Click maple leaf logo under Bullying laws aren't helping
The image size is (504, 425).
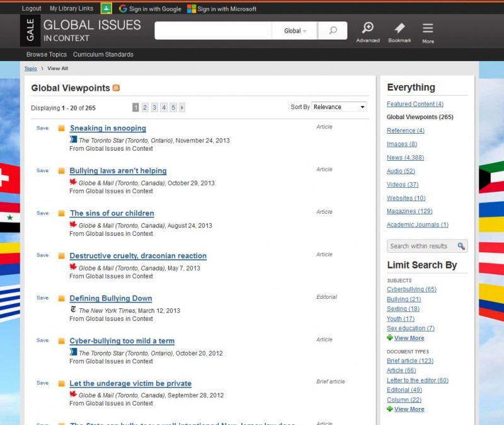(73, 182)
